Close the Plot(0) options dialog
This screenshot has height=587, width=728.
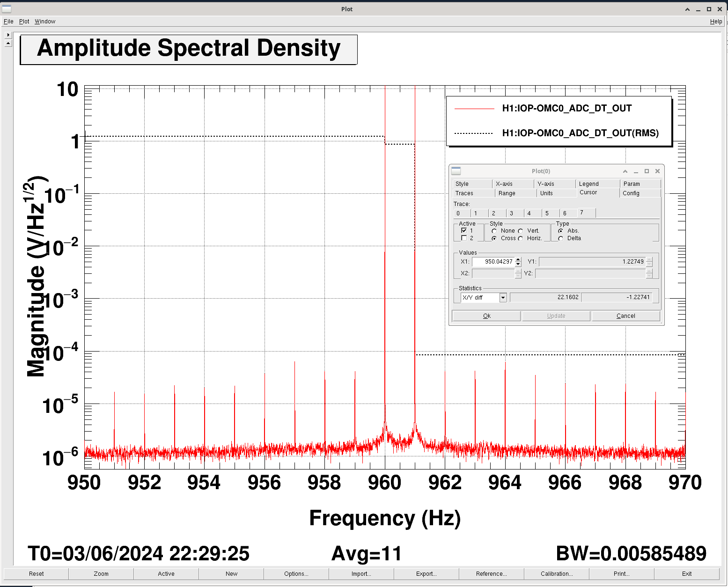click(657, 171)
